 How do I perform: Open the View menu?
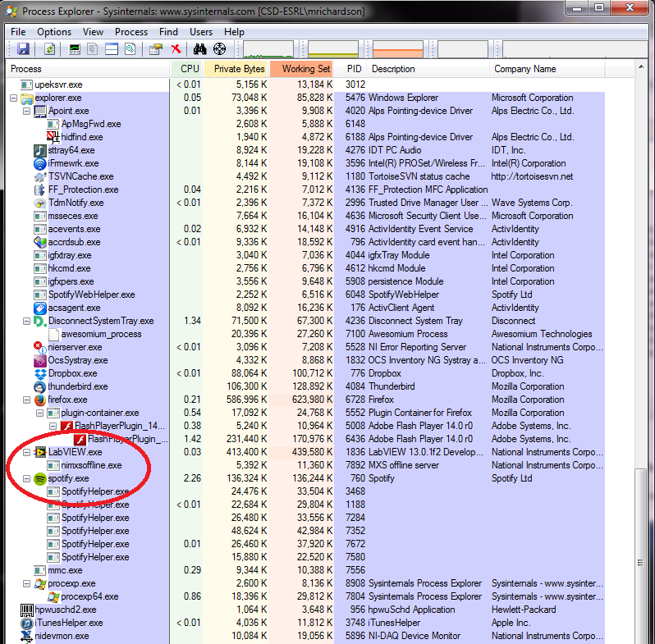(x=93, y=32)
